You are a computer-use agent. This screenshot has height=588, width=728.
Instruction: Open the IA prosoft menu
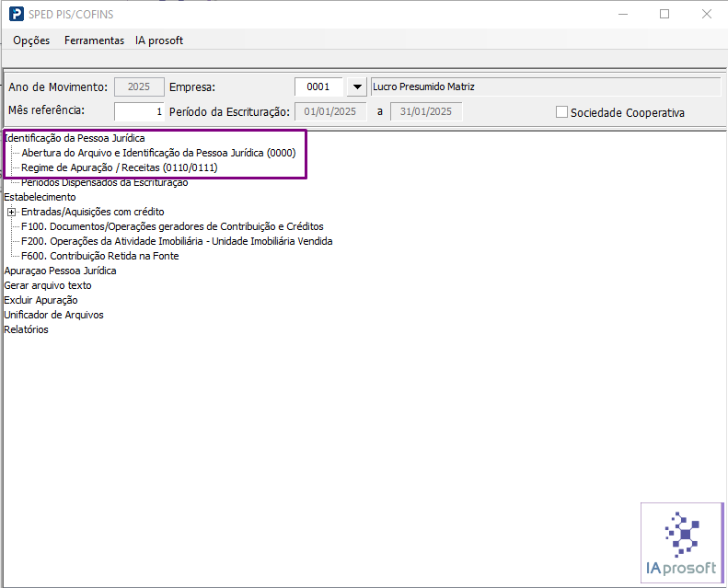159,40
